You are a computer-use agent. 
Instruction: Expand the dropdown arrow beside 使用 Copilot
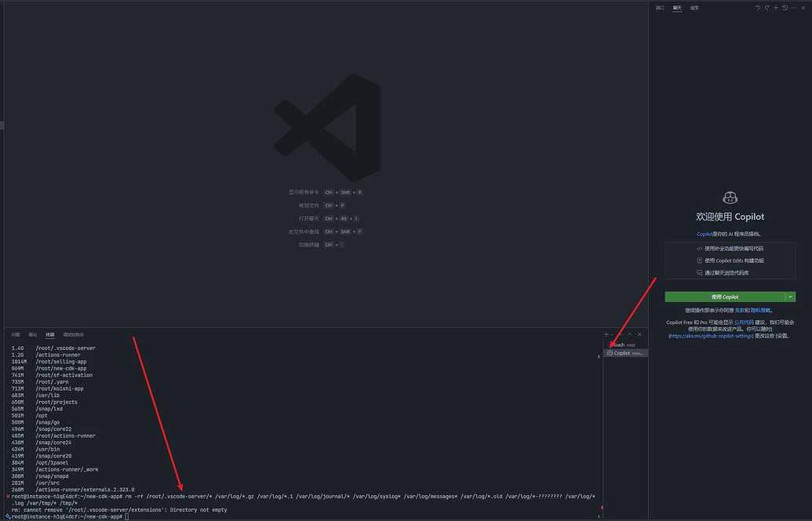790,297
